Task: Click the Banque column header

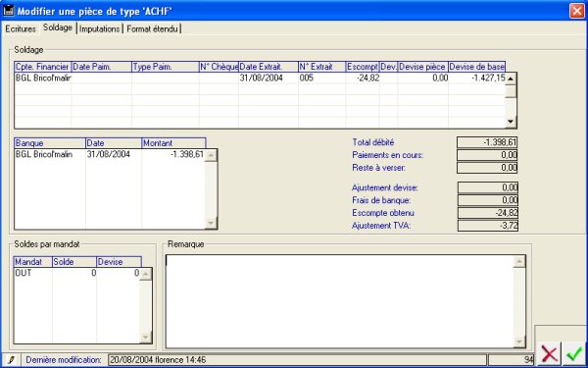Action: pos(50,143)
